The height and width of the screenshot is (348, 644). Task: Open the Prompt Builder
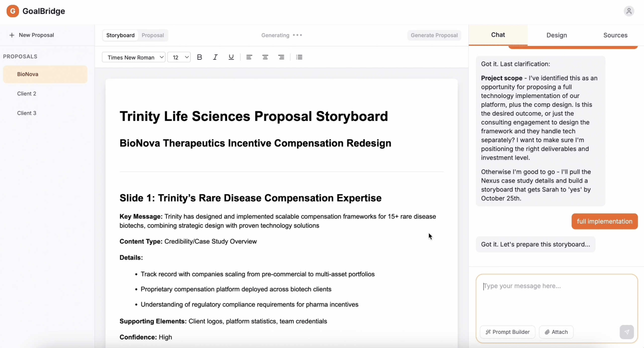[507, 332]
